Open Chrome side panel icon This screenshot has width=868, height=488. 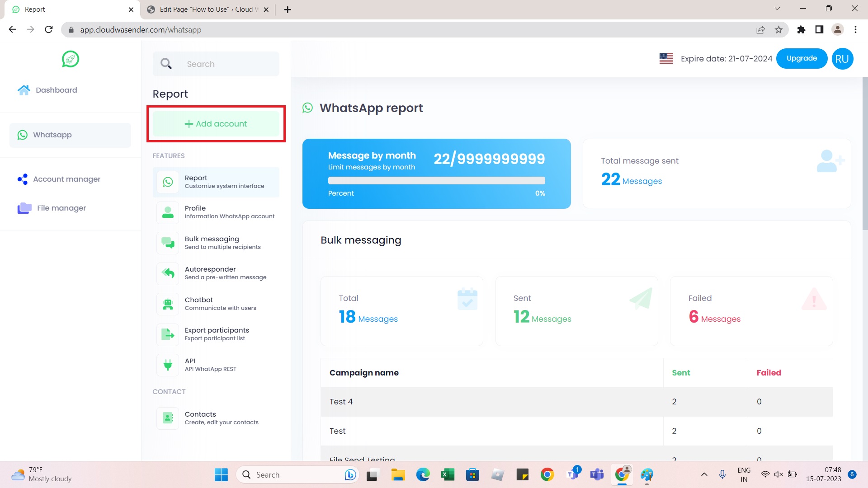tap(819, 30)
